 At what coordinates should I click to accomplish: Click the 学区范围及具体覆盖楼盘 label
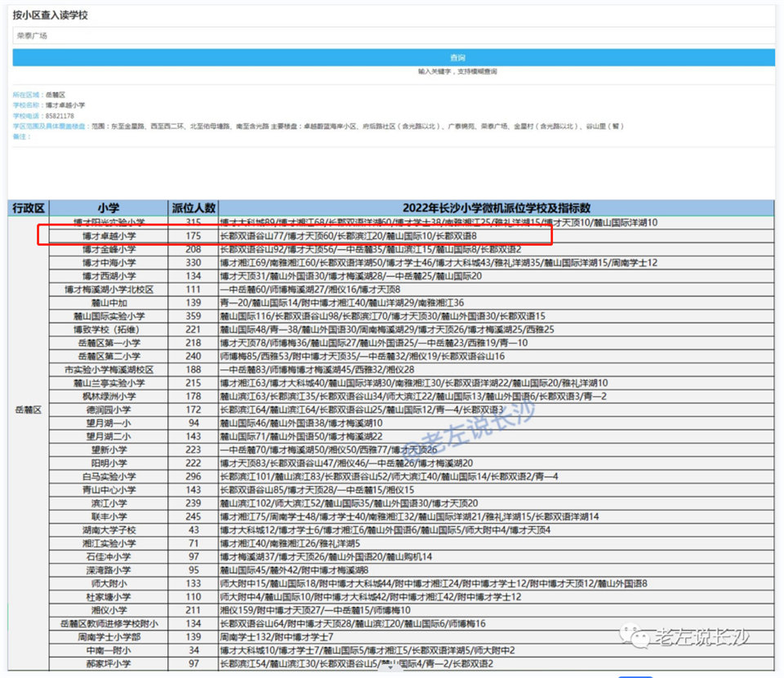point(50,127)
